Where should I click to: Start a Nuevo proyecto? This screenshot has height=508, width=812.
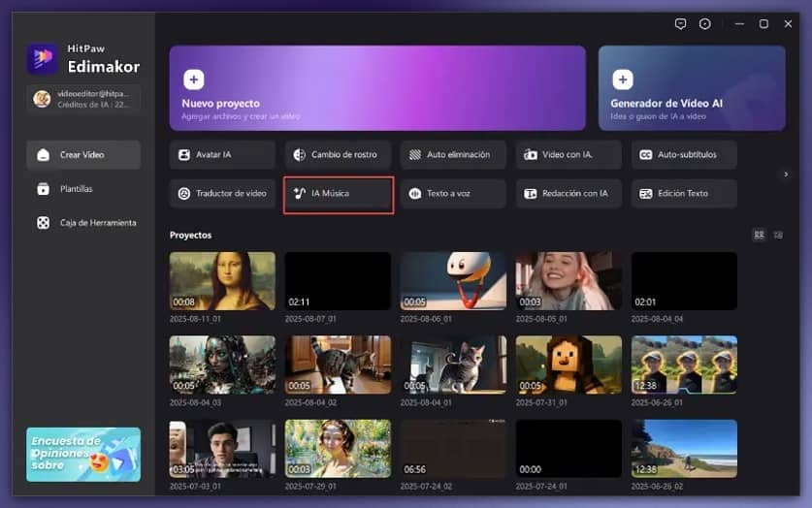point(377,88)
